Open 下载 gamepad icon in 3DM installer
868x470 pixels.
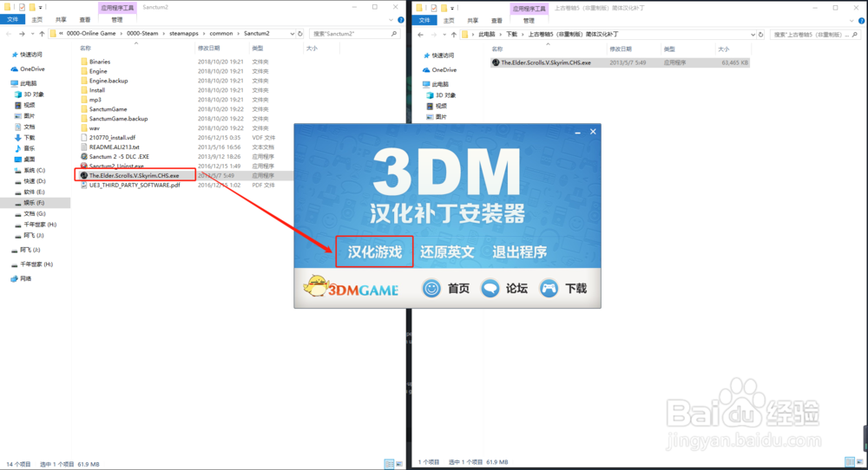click(x=549, y=288)
